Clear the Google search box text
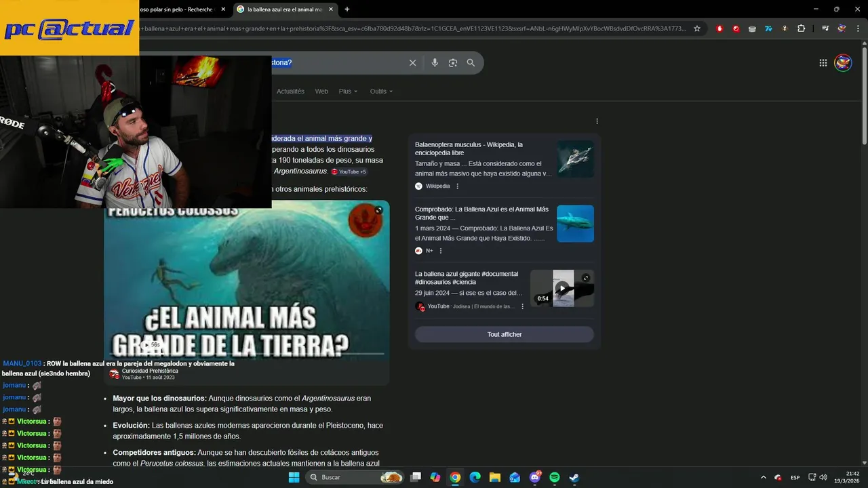The image size is (868, 488). tap(412, 62)
